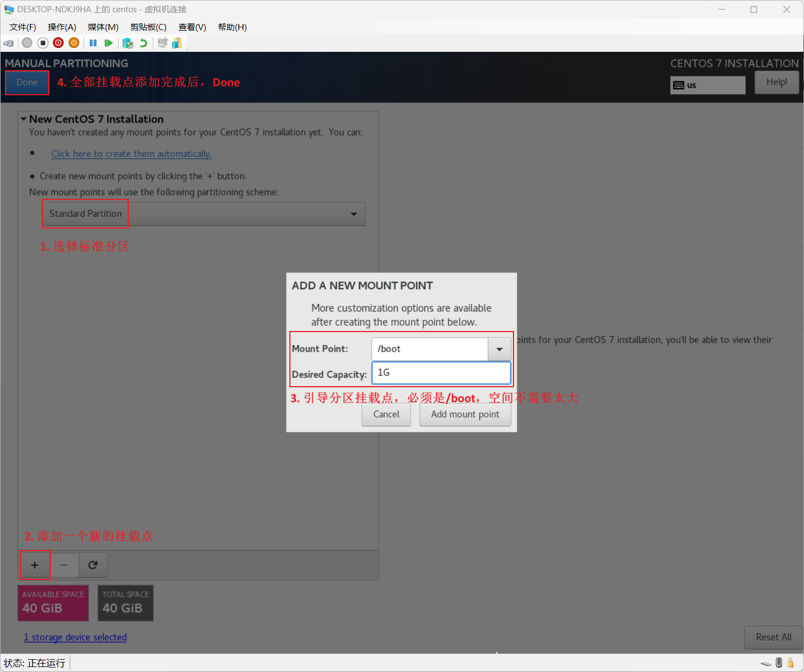Click the share resources toolbar icon
804x672 pixels.
[177, 43]
